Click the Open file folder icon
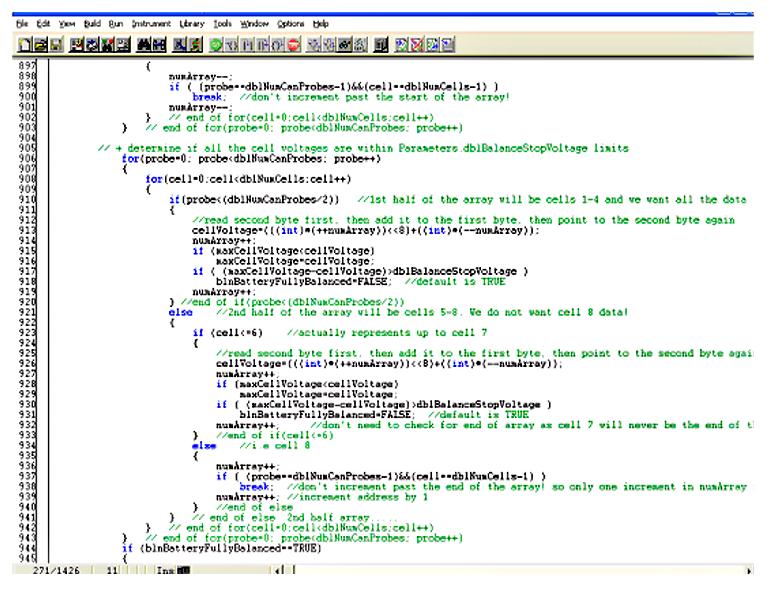 41,45
